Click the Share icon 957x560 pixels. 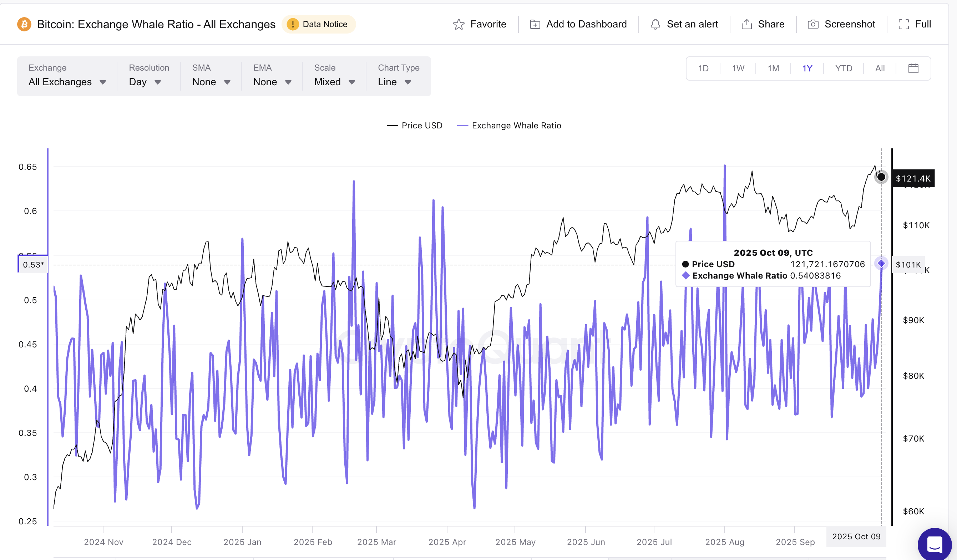pos(746,24)
